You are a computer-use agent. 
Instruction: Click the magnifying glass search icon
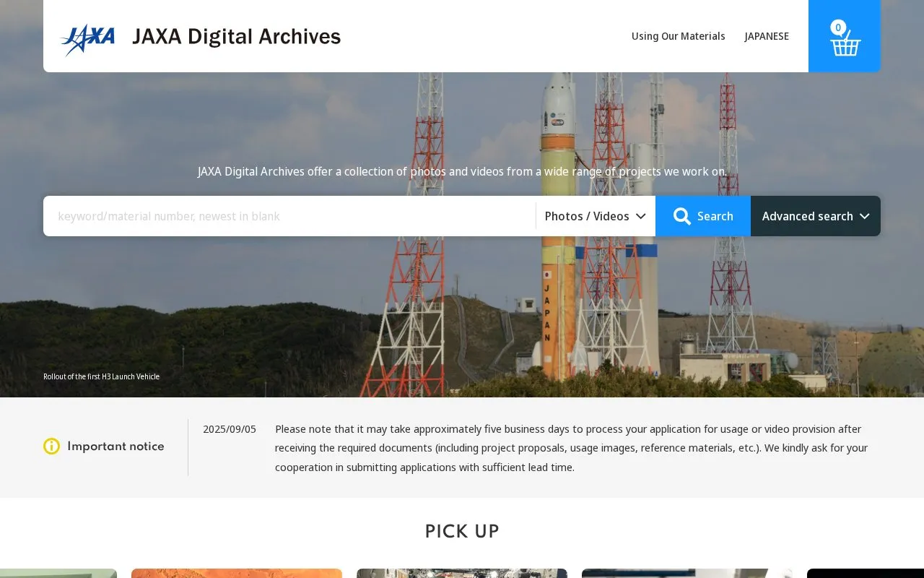click(682, 216)
